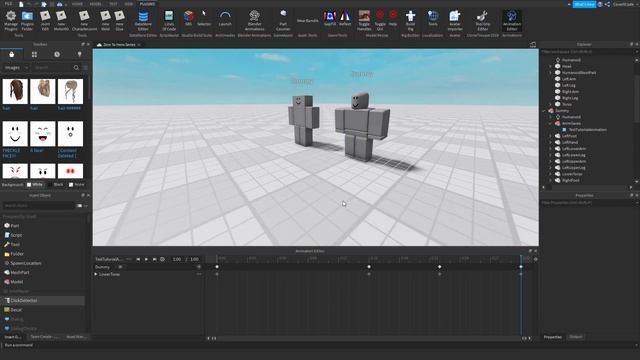640x360 pixels.
Task: Toggle animation looping button
Action: (x=162, y=259)
